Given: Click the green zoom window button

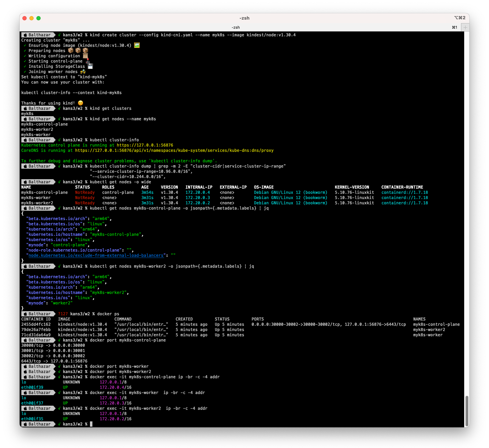Looking at the screenshot, I should 39,18.
